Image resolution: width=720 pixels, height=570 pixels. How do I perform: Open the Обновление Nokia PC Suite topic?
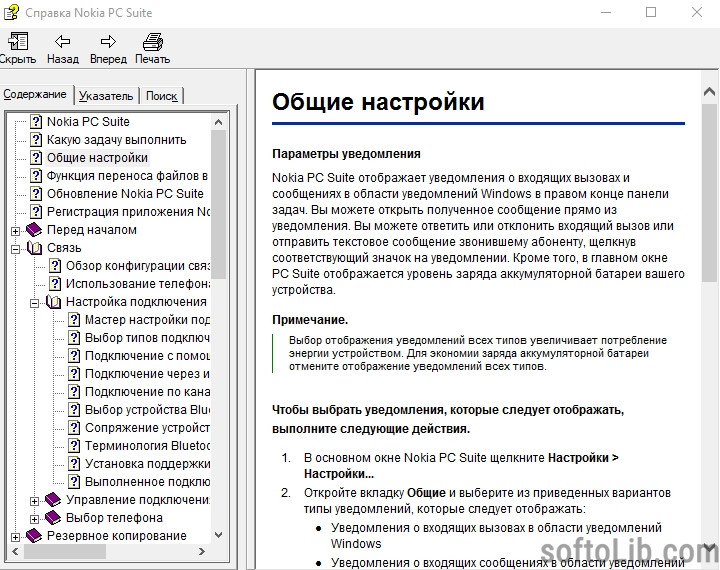click(125, 193)
